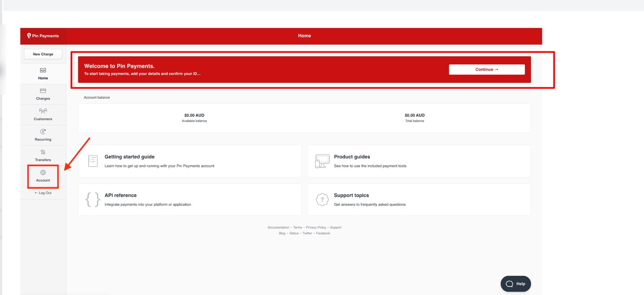
Task: Open the Charges card icon
Action: (x=43, y=91)
